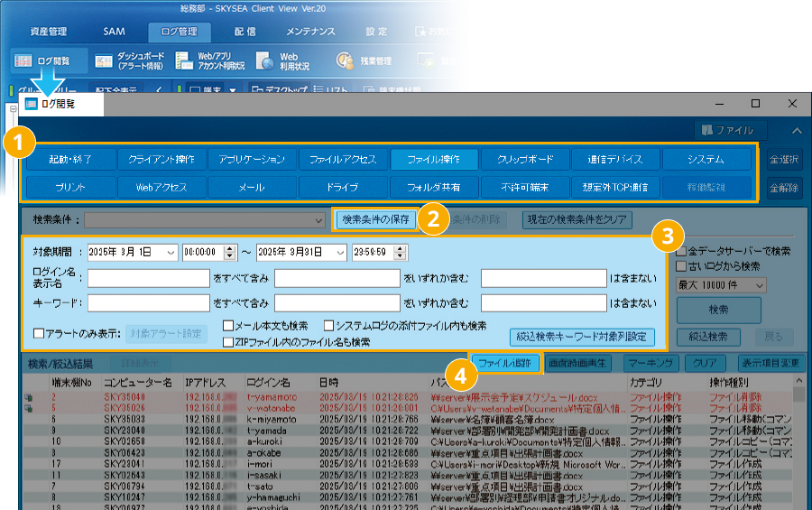Select ファイル操作 log category
812x510 pixels.
[x=434, y=159]
